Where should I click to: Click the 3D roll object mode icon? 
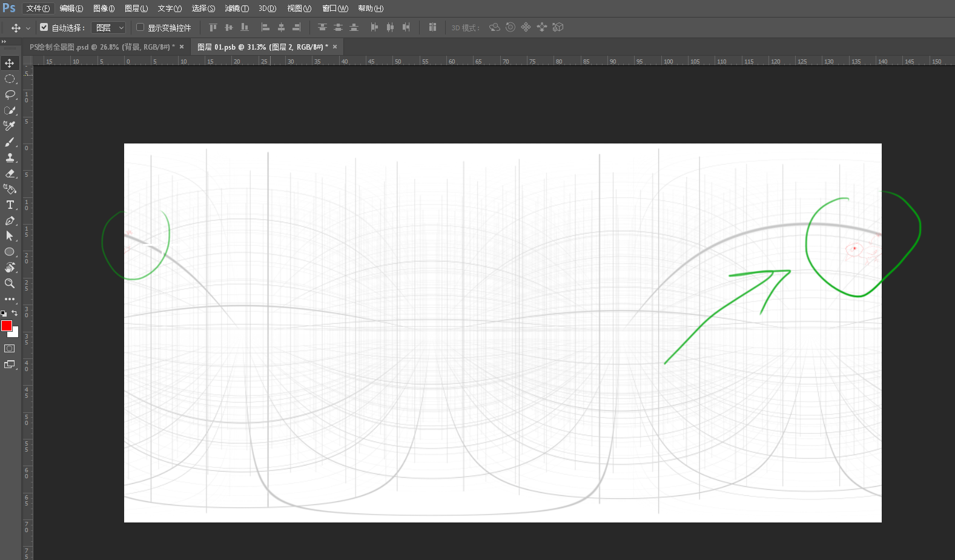coord(511,27)
